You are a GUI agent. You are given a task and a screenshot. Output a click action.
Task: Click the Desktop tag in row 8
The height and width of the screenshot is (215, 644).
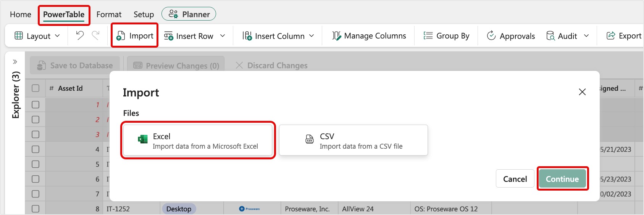[179, 209]
